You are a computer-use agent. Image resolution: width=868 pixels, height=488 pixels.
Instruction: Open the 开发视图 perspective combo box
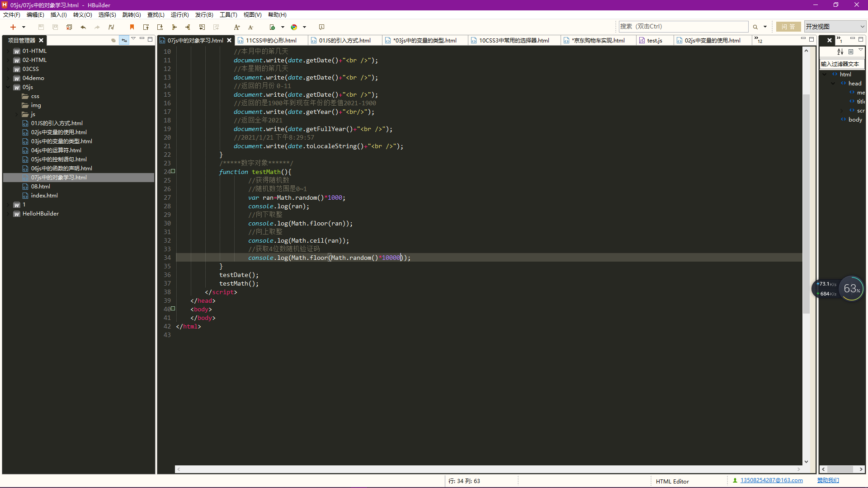[x=835, y=27]
